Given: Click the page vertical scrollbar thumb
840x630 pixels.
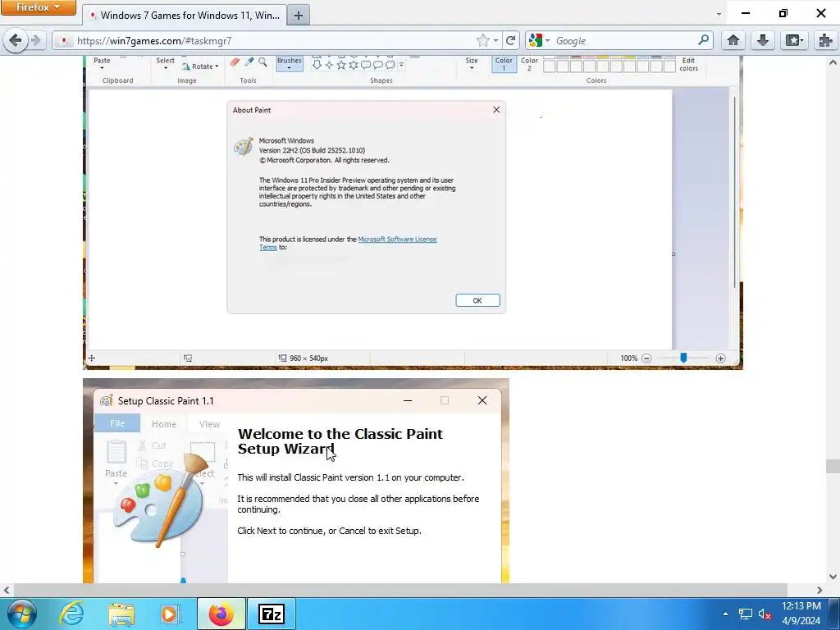Looking at the screenshot, I should [833, 466].
